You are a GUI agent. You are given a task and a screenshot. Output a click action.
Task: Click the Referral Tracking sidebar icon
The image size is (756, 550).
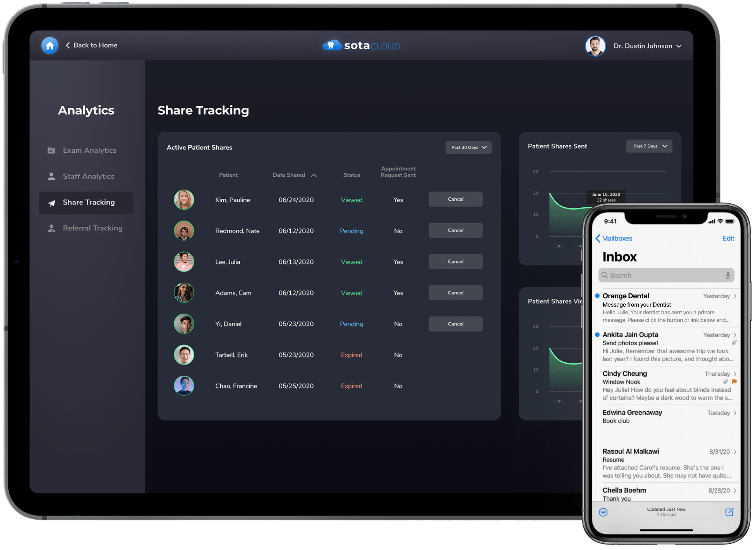(50, 228)
